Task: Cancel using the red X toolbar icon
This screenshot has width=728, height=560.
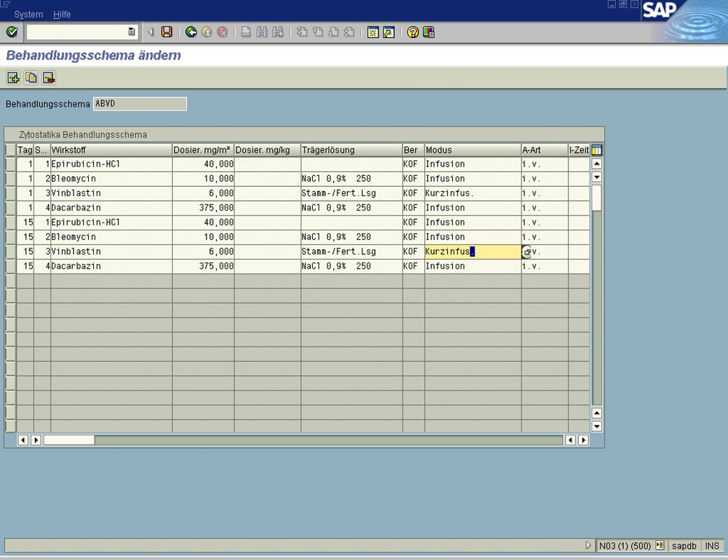Action: [223, 32]
